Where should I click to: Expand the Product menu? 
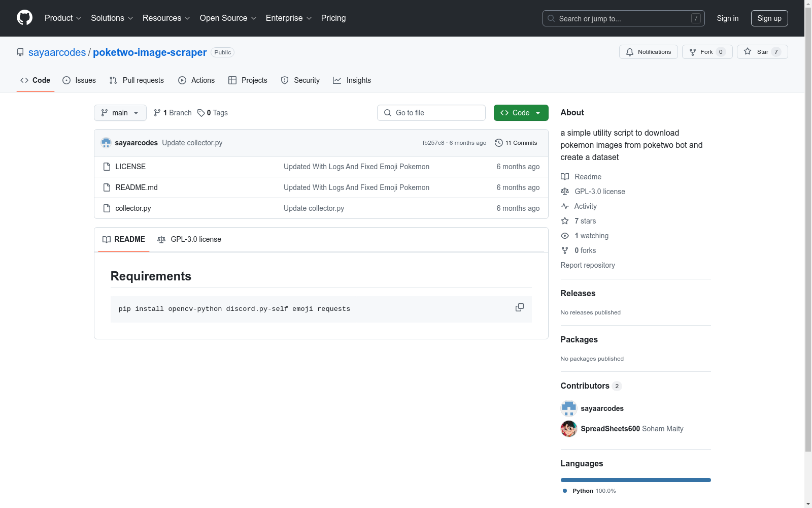(63, 18)
